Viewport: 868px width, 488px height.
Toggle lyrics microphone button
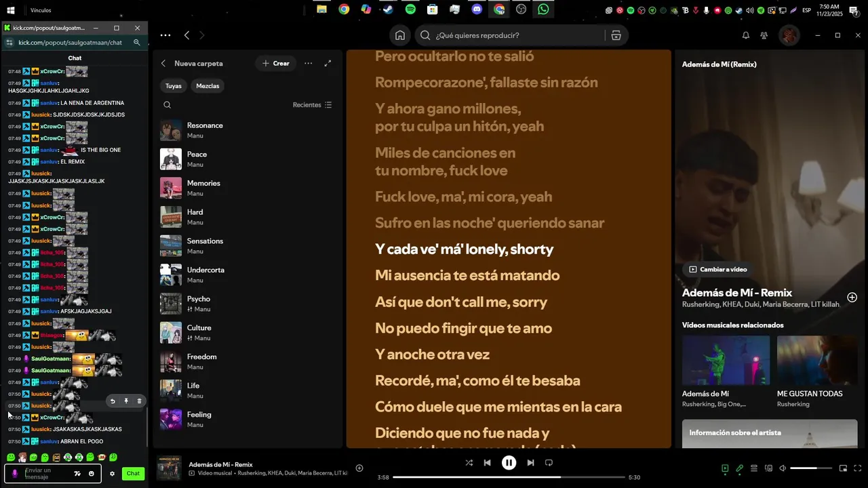click(x=739, y=468)
